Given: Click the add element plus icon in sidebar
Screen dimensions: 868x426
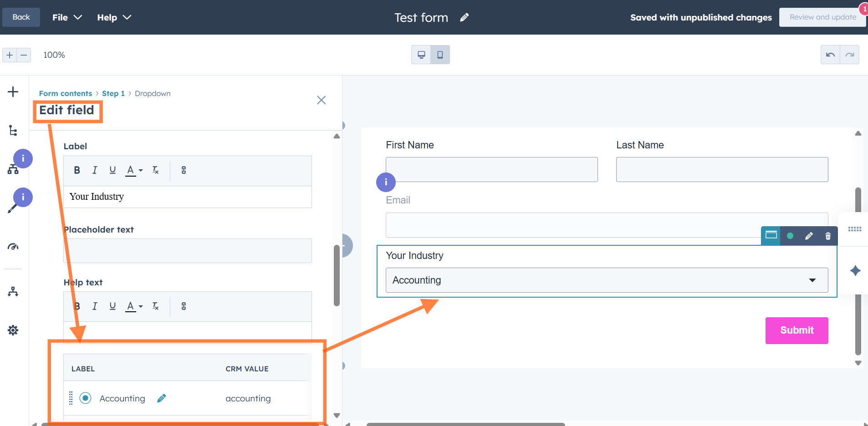Looking at the screenshot, I should point(13,92).
